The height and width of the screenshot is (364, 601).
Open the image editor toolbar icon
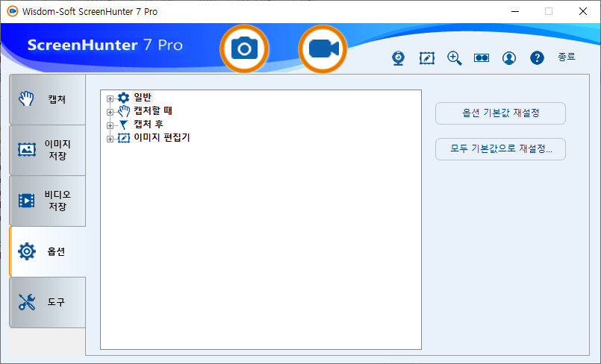[x=426, y=58]
